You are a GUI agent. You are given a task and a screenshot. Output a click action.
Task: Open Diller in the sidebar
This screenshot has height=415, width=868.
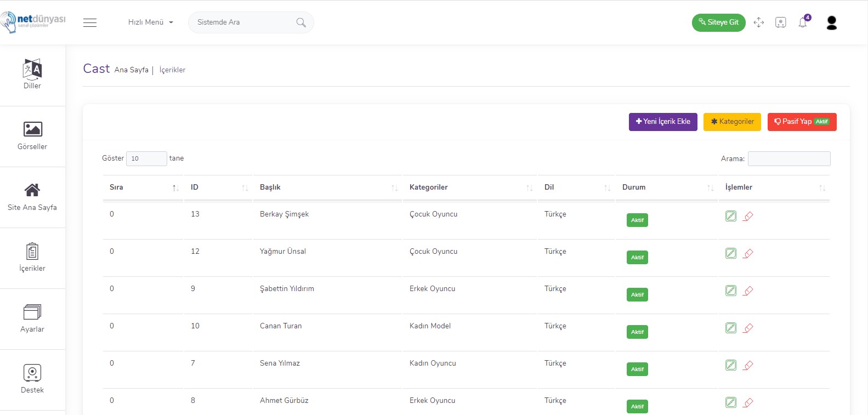pos(32,74)
